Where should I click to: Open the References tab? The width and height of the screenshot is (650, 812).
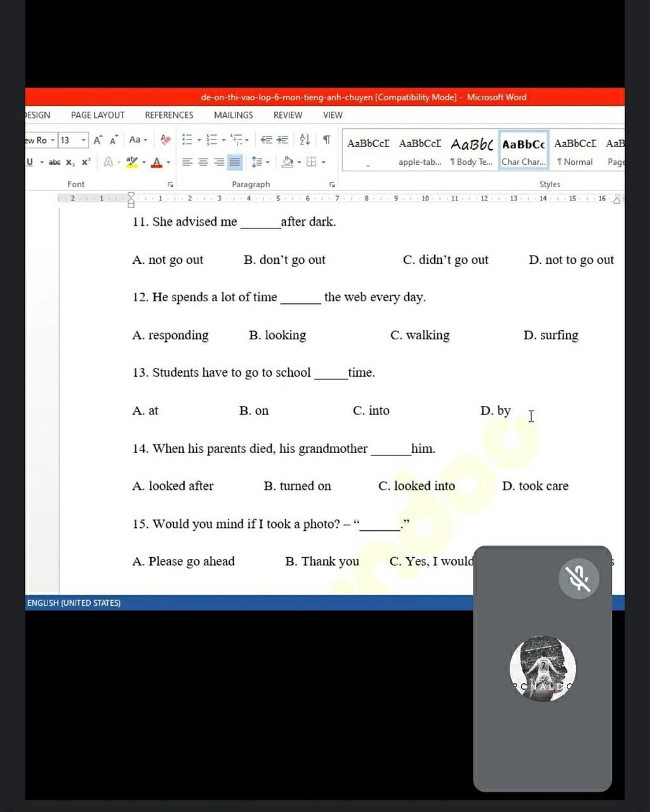point(169,115)
